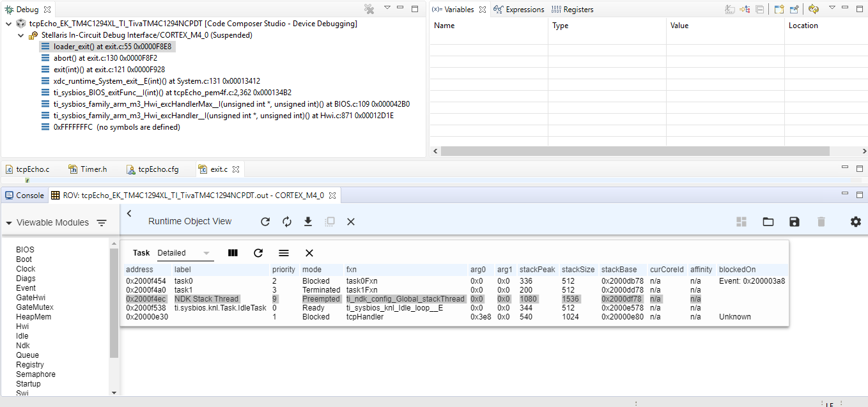Screen dimensions: 868x407
Task: Click Pin to Debug Context icon
Action: pos(794,9)
